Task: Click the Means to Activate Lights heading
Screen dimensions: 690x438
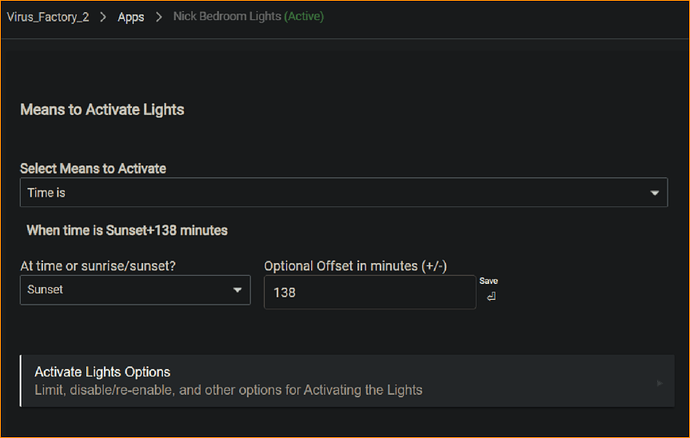Action: click(x=102, y=110)
